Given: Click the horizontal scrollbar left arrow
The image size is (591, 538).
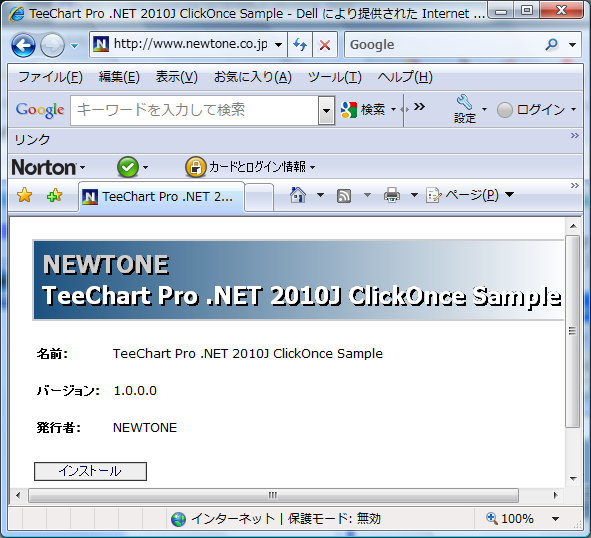Looking at the screenshot, I should (x=18, y=495).
